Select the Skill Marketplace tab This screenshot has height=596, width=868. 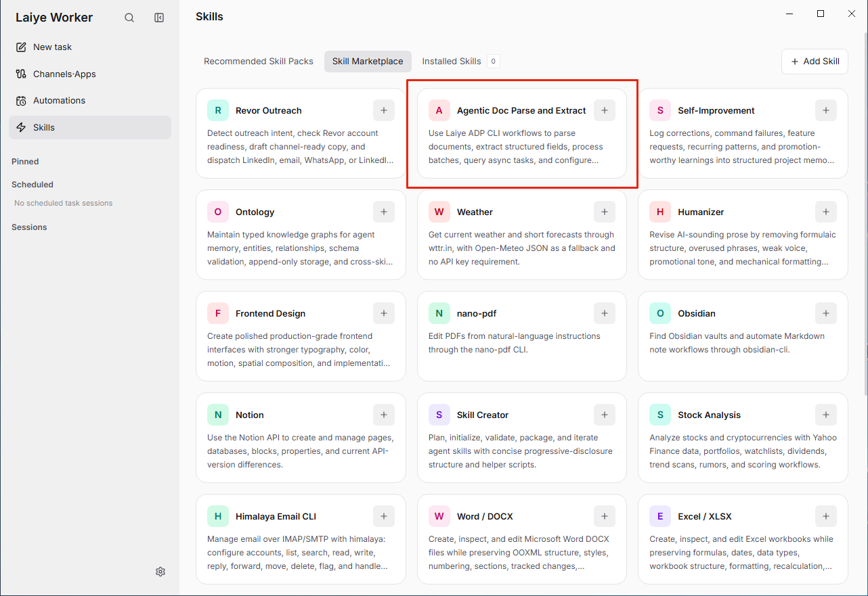(x=368, y=61)
